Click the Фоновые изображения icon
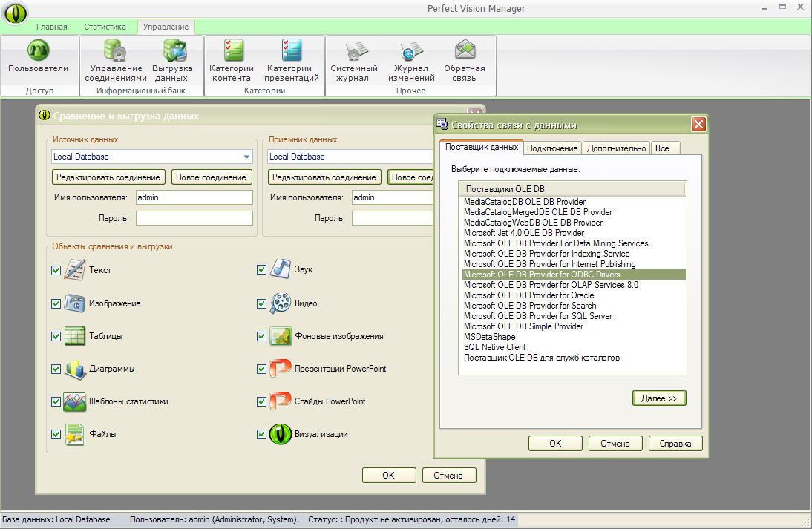 click(x=280, y=336)
